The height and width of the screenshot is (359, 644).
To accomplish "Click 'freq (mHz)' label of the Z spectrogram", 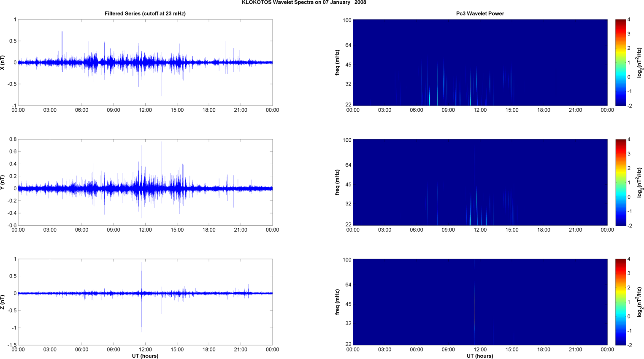I will click(x=337, y=302).
